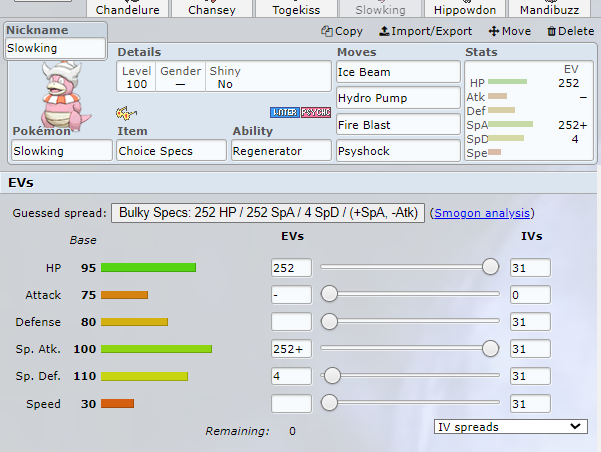This screenshot has width=601, height=452.
Task: Click the Attack IV input field
Action: pyautogui.click(x=530, y=295)
